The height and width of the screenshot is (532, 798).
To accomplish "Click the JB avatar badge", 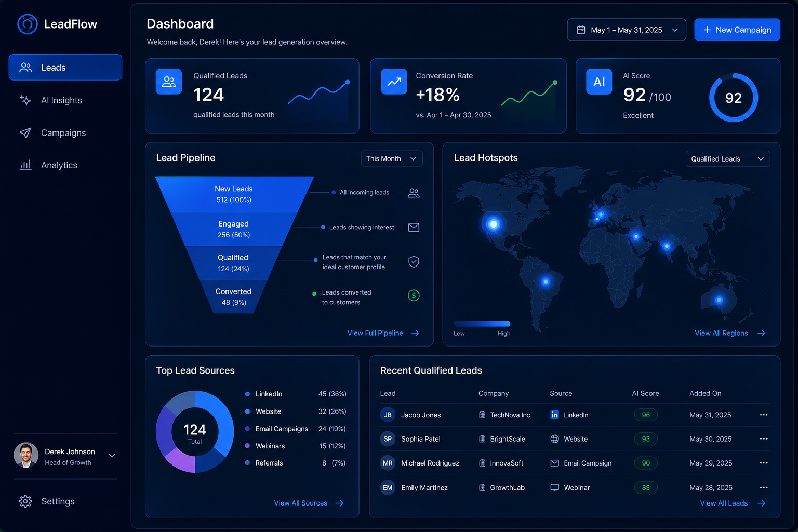I will click(x=388, y=415).
